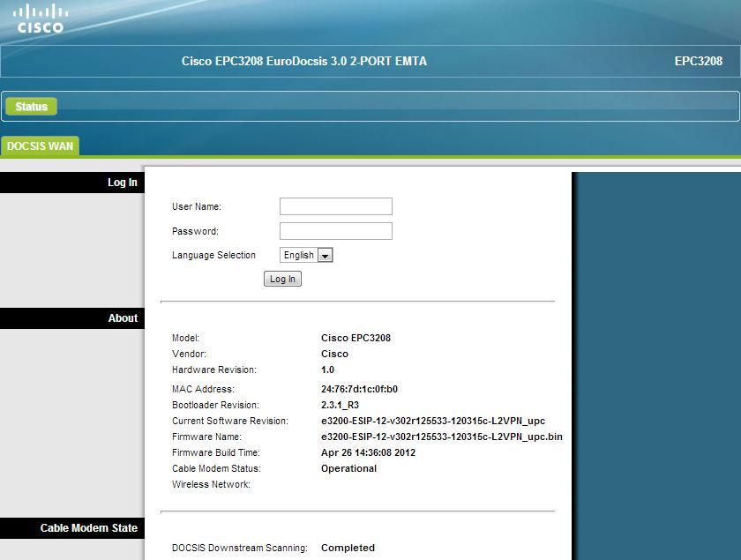Select the MAC address value 24:76:7d:1c:0f:b0
This screenshot has height=560, width=741.
point(359,389)
